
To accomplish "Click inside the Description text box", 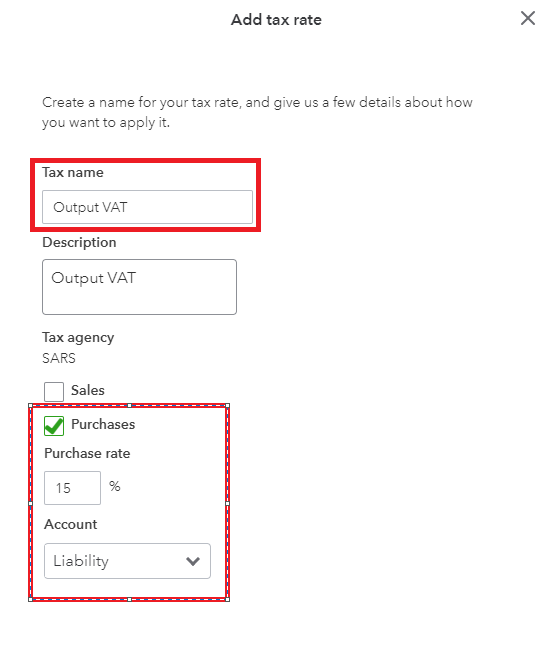I will point(139,287).
